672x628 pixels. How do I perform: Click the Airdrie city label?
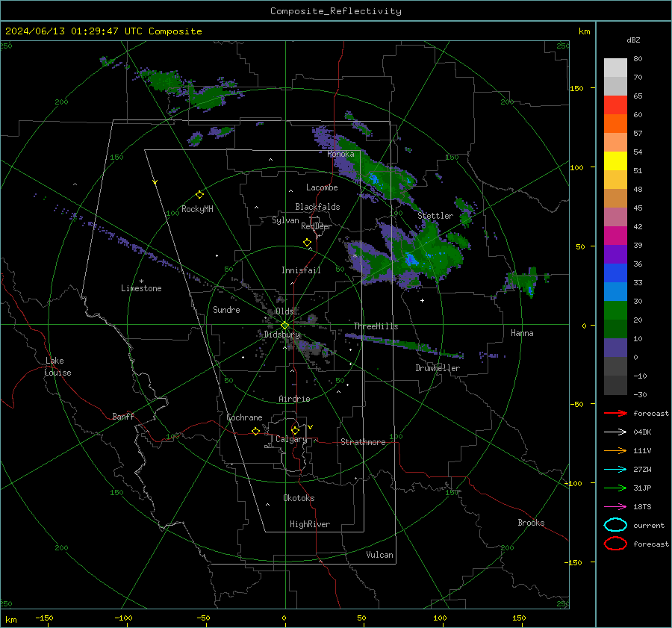click(x=294, y=399)
